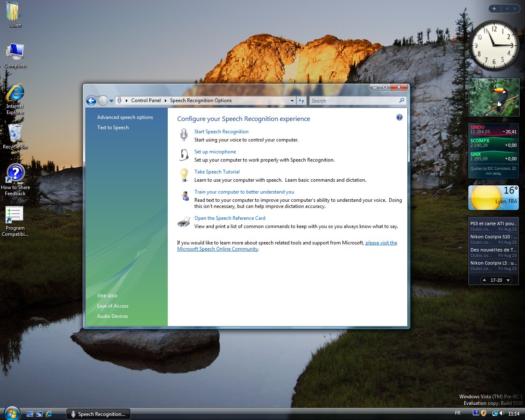Click Open the Speech Reference Card link
The height and width of the screenshot is (420, 525).
click(230, 218)
